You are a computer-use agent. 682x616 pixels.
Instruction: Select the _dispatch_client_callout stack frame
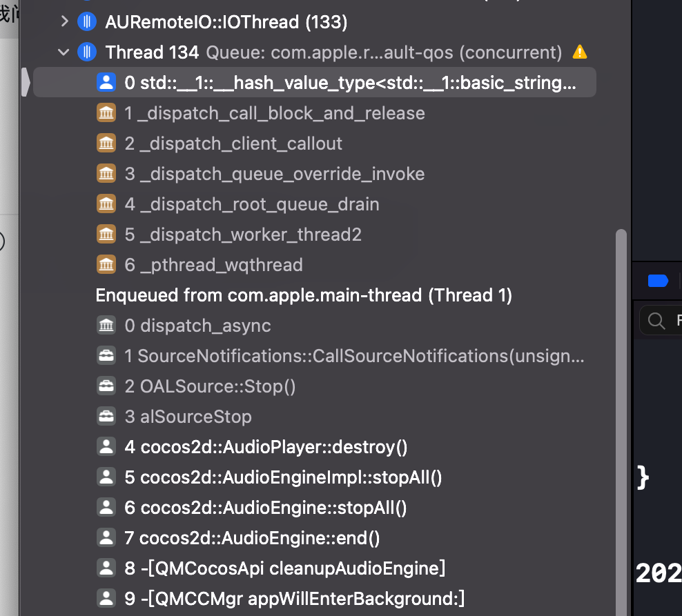[x=241, y=143]
